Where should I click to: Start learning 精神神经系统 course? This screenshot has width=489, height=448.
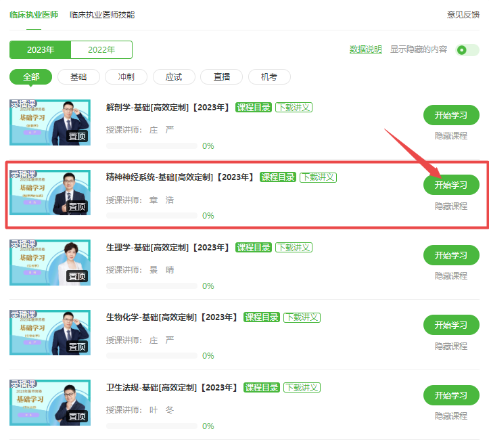click(x=451, y=185)
